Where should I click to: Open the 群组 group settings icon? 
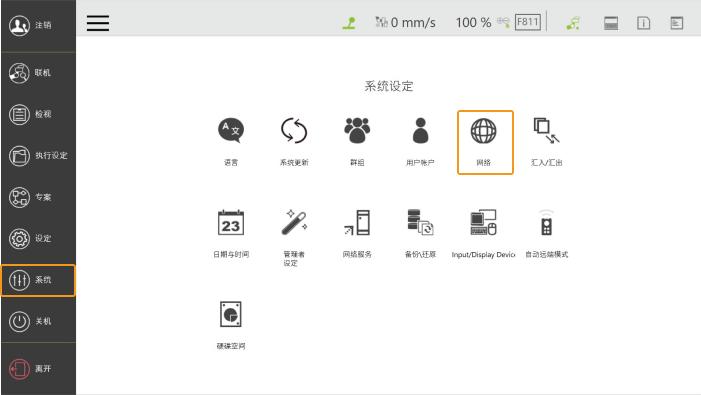click(x=357, y=130)
